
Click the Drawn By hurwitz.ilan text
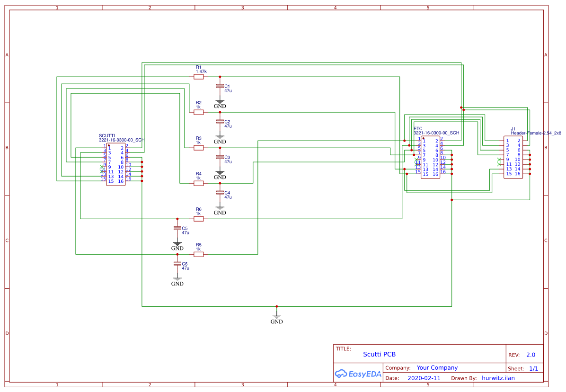pyautogui.click(x=499, y=378)
